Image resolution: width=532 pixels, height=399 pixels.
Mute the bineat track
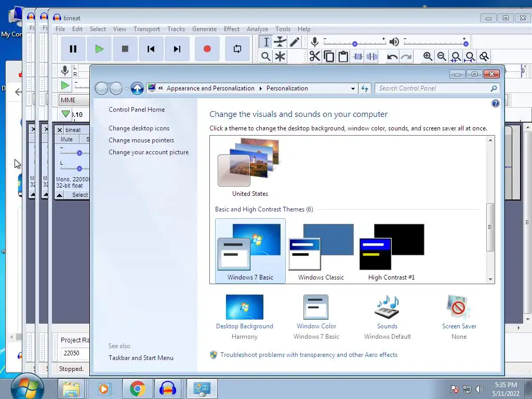click(66, 139)
